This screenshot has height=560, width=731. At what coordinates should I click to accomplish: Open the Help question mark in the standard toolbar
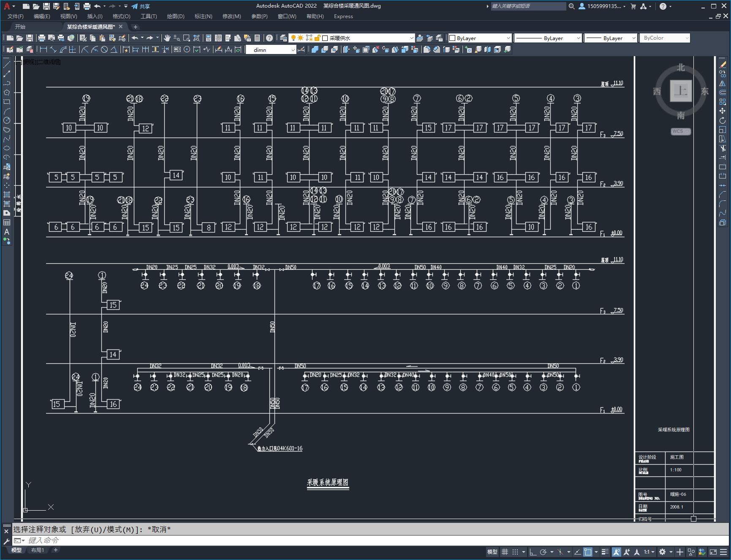[269, 38]
